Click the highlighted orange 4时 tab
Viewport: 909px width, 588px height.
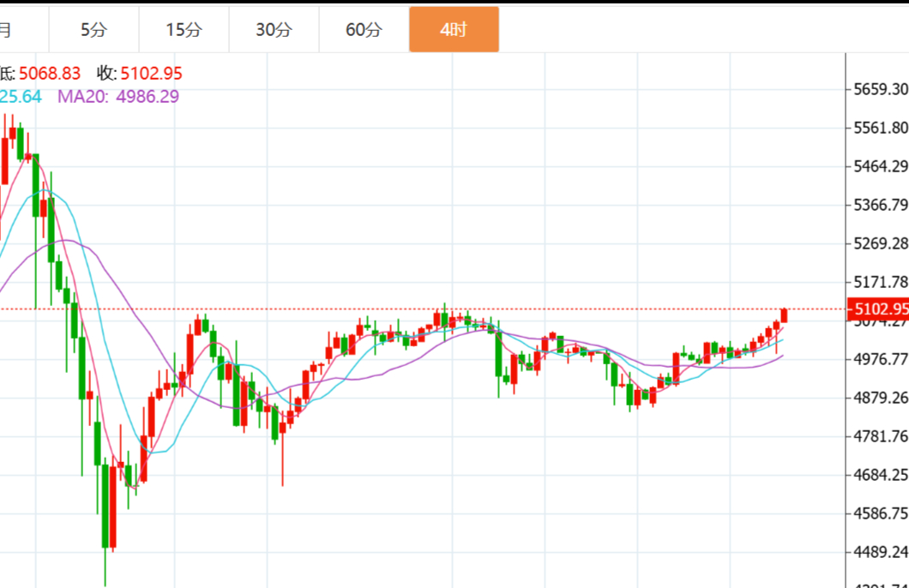454,30
